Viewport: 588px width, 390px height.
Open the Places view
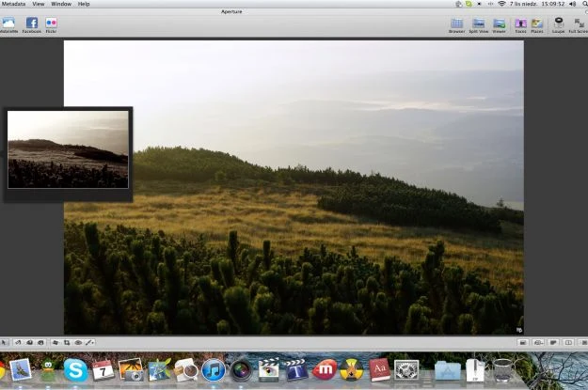(x=537, y=23)
